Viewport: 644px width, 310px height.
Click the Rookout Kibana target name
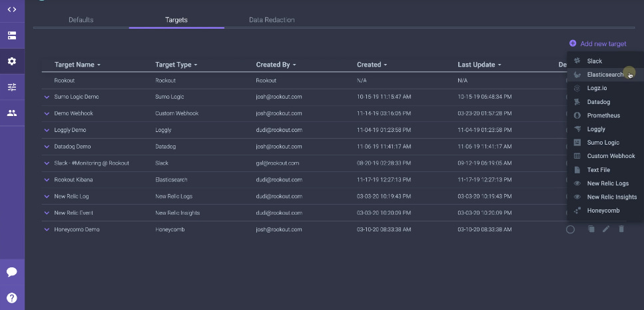(x=73, y=180)
